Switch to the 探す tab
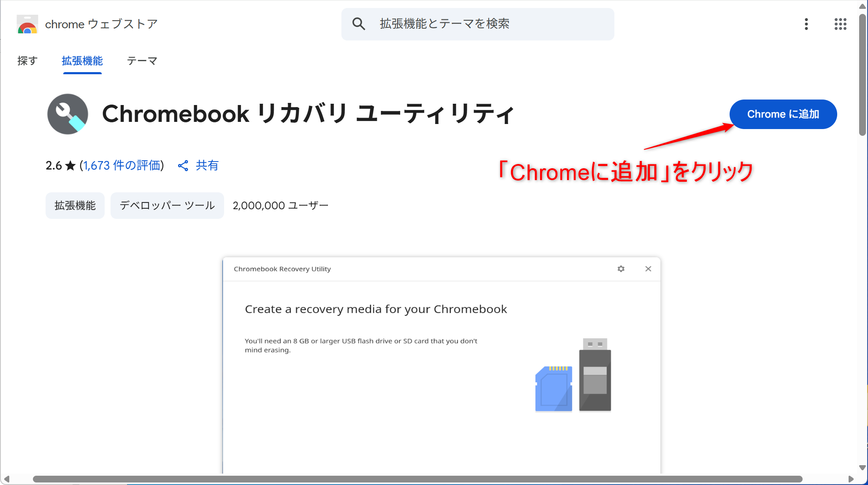868x485 pixels. coord(27,61)
